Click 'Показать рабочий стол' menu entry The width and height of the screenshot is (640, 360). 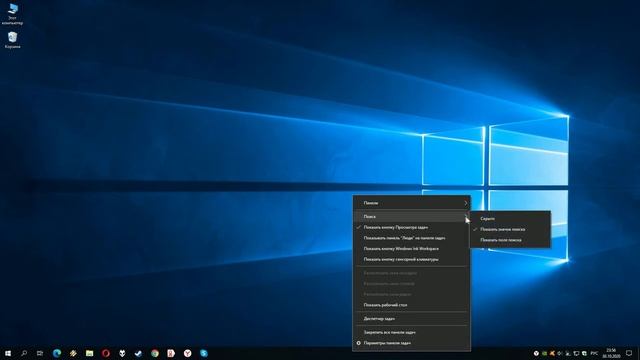(411, 305)
